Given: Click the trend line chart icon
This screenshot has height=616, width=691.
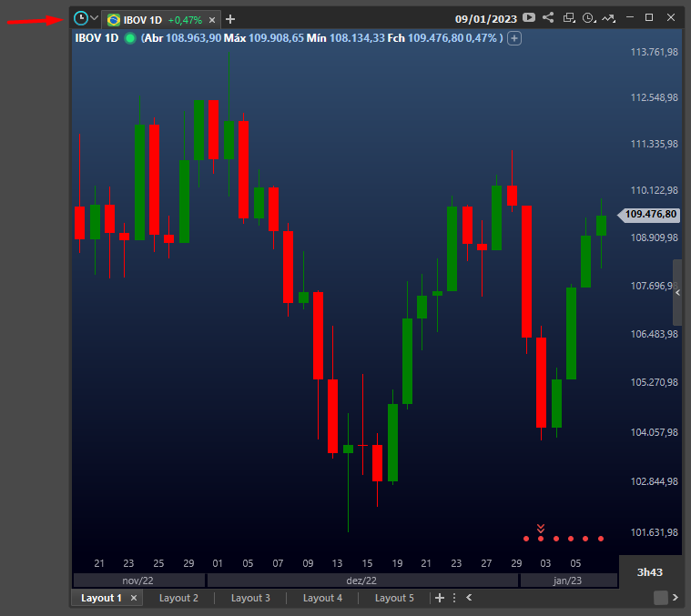Looking at the screenshot, I should [609, 18].
